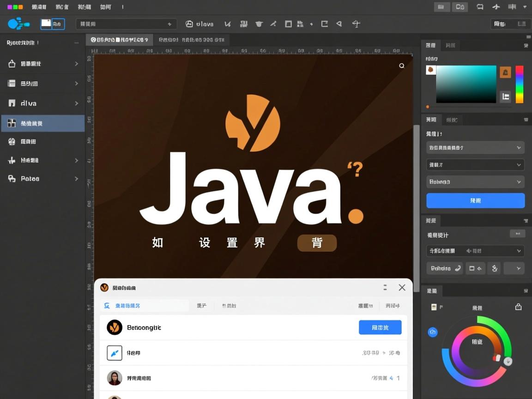Click the Java brand logo icon in the toolbar

click(189, 24)
